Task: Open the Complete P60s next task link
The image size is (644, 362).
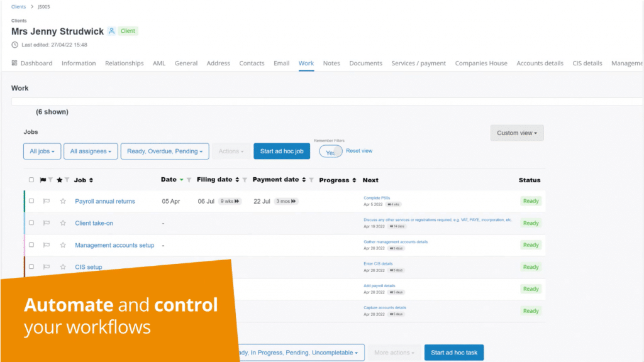Action: click(x=377, y=198)
